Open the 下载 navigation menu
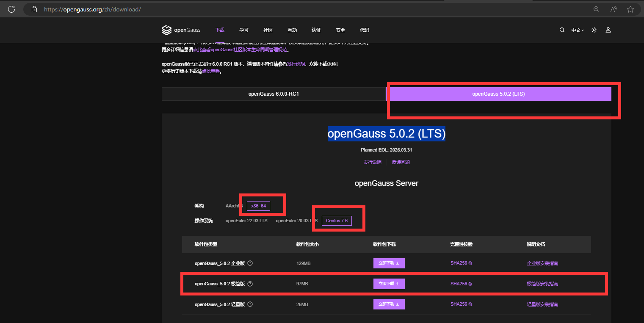This screenshot has width=644, height=323. [x=220, y=30]
